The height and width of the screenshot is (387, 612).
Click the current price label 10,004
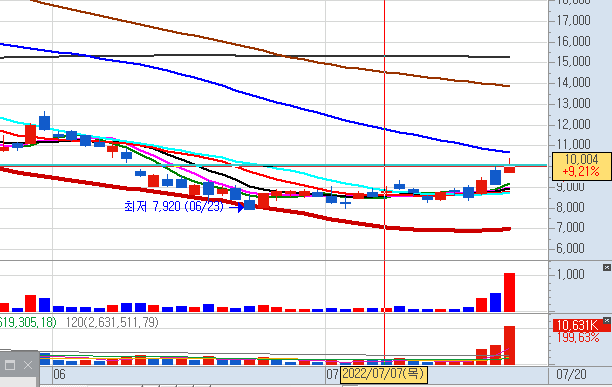pos(581,159)
